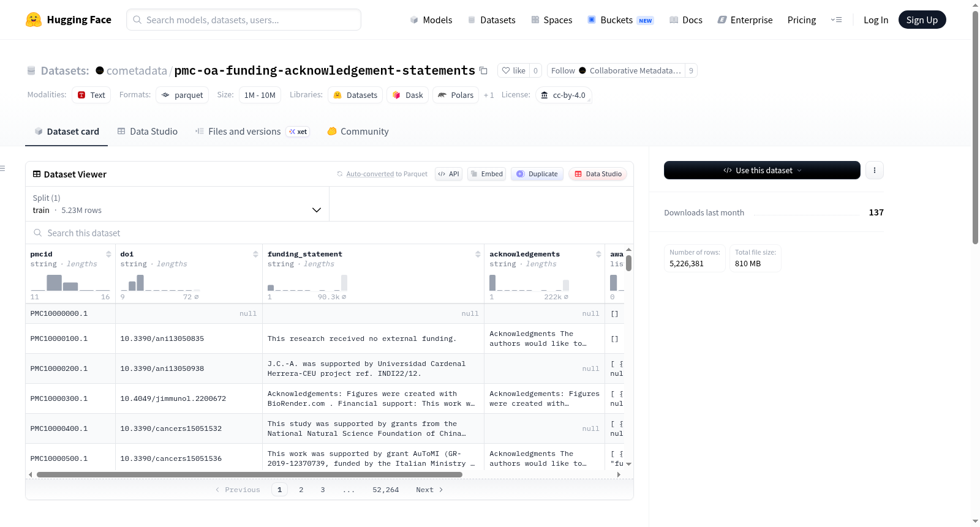This screenshot has height=527, width=980.
Task: Click the Duplicate button
Action: 537,174
